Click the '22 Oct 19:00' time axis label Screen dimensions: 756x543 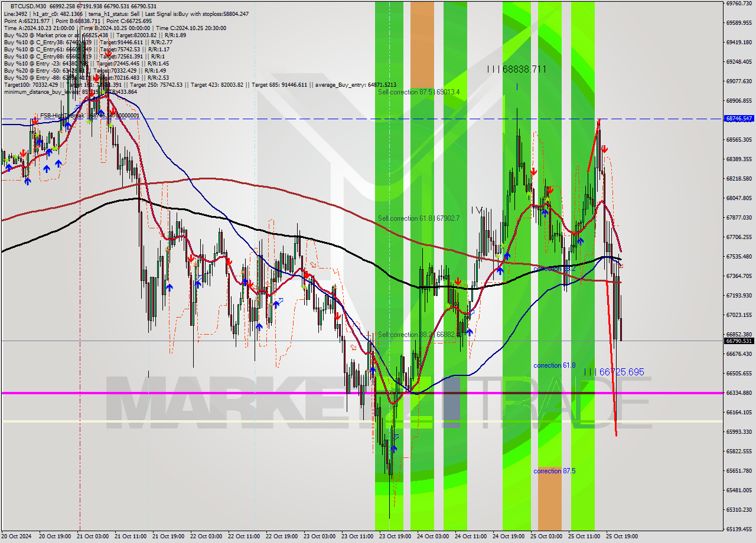tap(282, 537)
